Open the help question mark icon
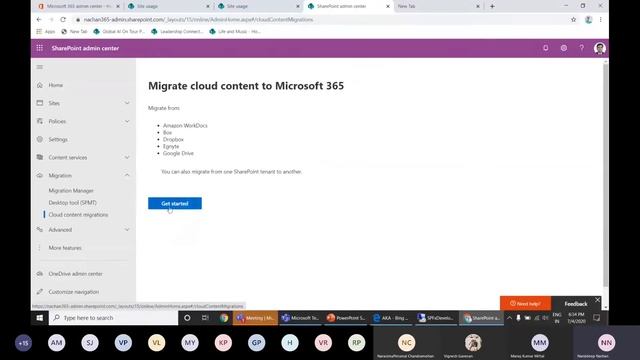The height and width of the screenshot is (360, 640). (582, 48)
